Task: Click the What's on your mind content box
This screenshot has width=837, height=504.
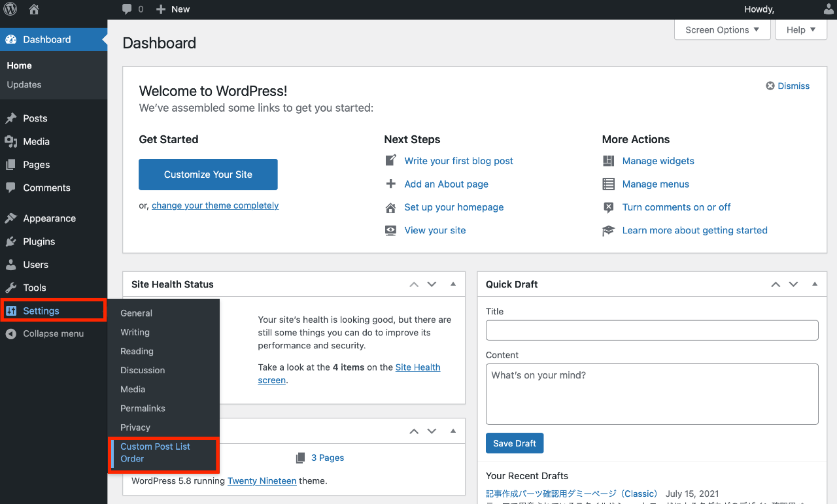Action: pos(652,394)
